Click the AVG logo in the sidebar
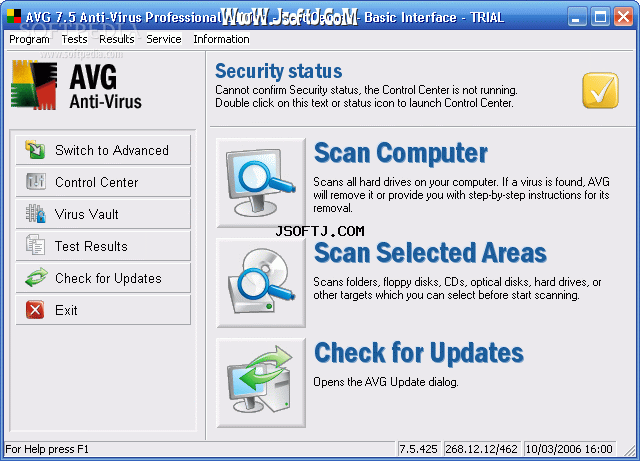 (34, 85)
